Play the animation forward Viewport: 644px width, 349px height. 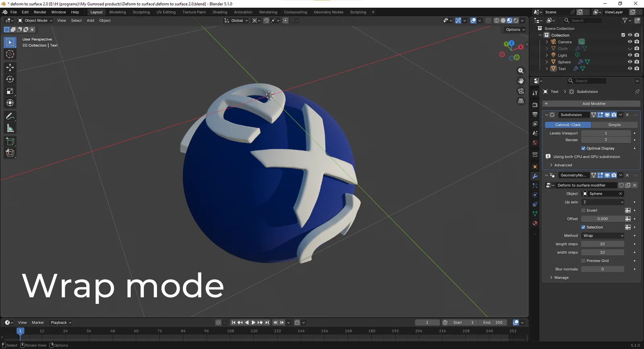(x=253, y=322)
